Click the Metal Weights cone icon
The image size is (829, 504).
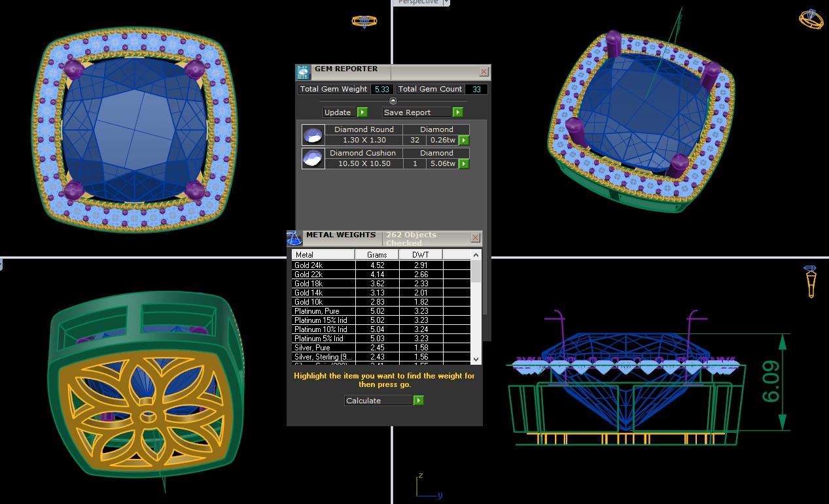tap(294, 237)
